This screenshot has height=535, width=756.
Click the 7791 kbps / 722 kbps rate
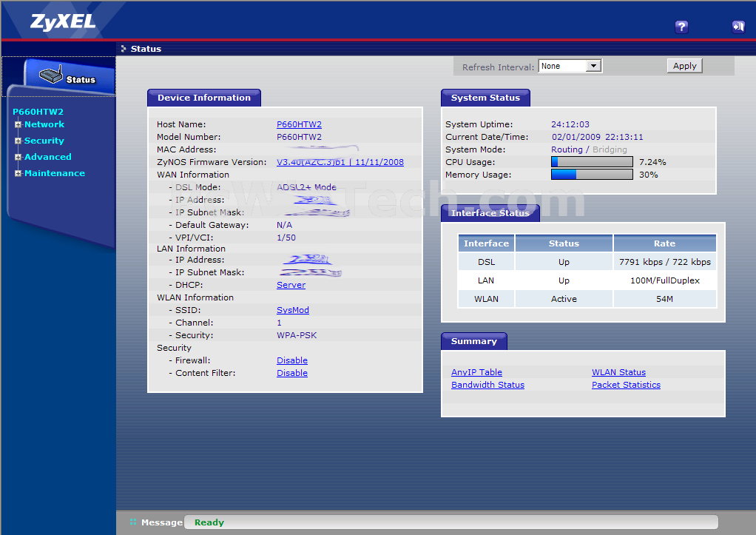tap(664, 262)
